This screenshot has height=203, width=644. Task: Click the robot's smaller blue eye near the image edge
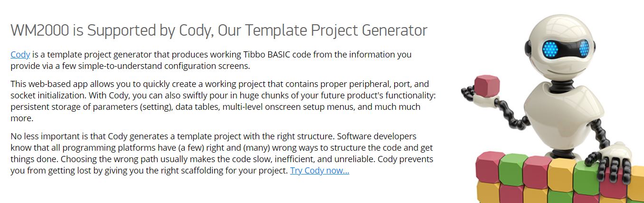(x=584, y=48)
